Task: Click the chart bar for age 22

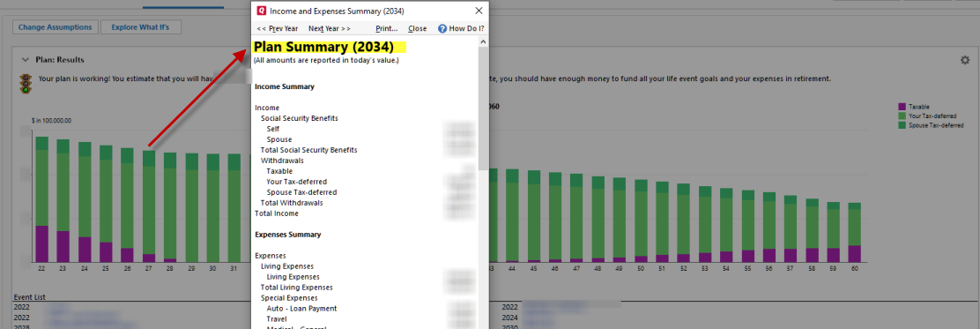Action: 42,199
